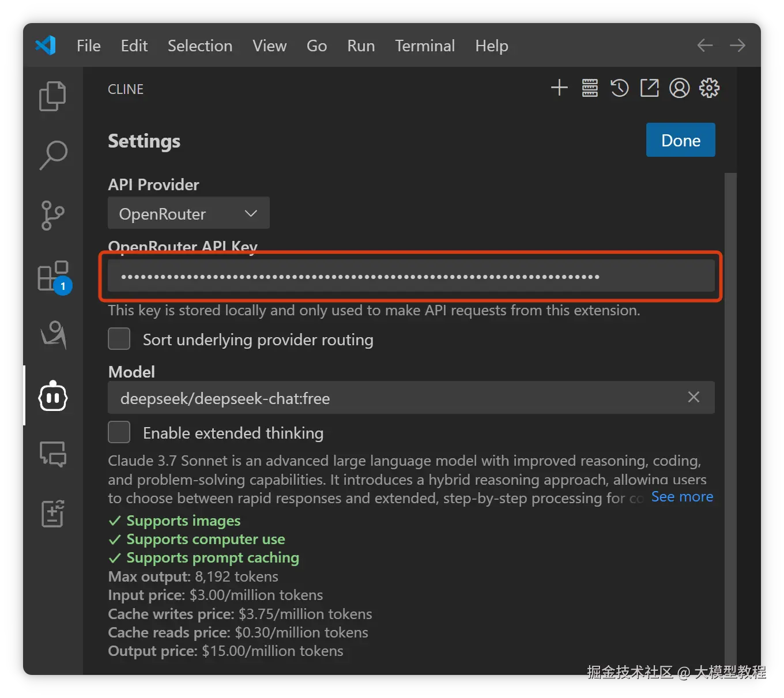Open the Go menu
The height and width of the screenshot is (698, 784).
coord(317,46)
